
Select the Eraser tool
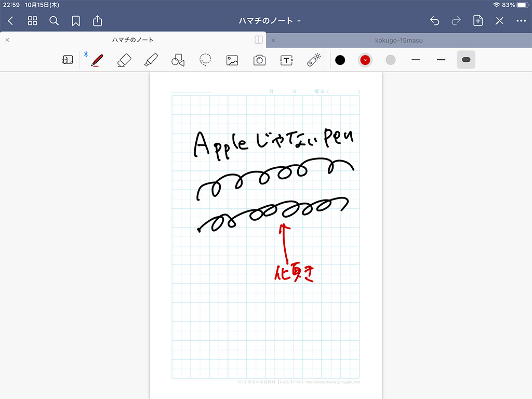coord(124,60)
